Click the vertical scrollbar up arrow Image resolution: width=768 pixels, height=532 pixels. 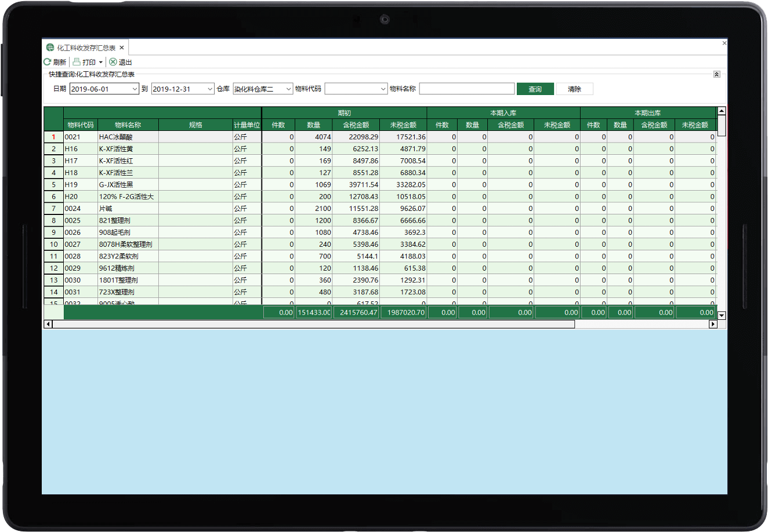pos(722,111)
